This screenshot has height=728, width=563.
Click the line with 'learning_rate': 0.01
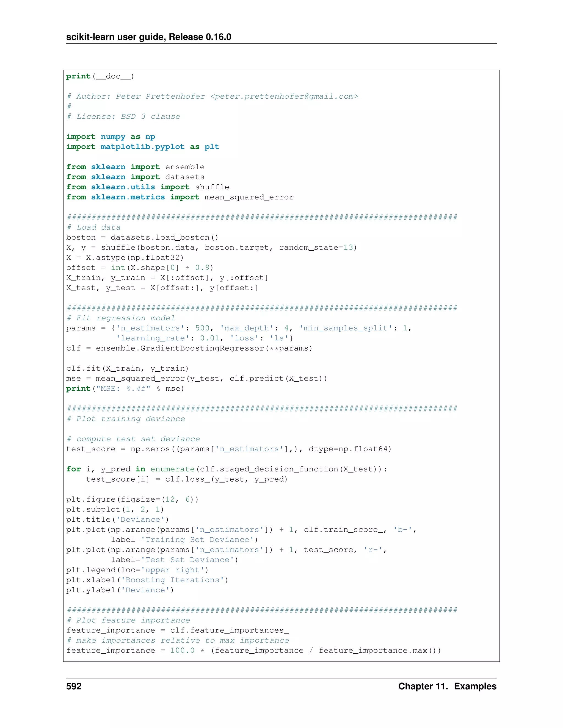click(205, 338)
